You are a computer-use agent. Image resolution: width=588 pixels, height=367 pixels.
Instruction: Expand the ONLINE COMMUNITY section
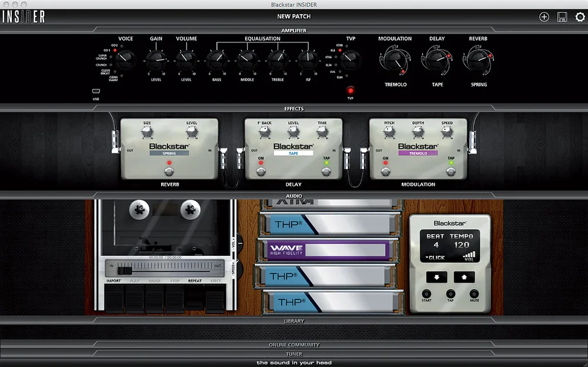[293, 345]
